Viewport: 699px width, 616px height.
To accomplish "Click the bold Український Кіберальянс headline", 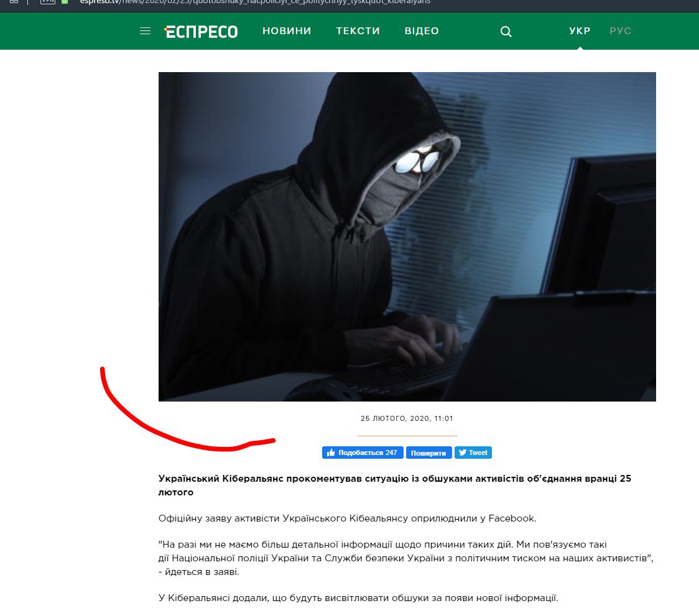I will coord(394,485).
